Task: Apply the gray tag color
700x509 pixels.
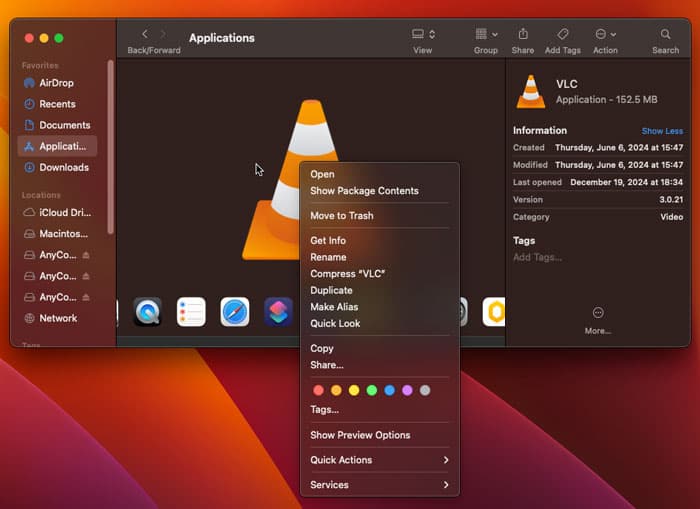Action: pos(425,390)
